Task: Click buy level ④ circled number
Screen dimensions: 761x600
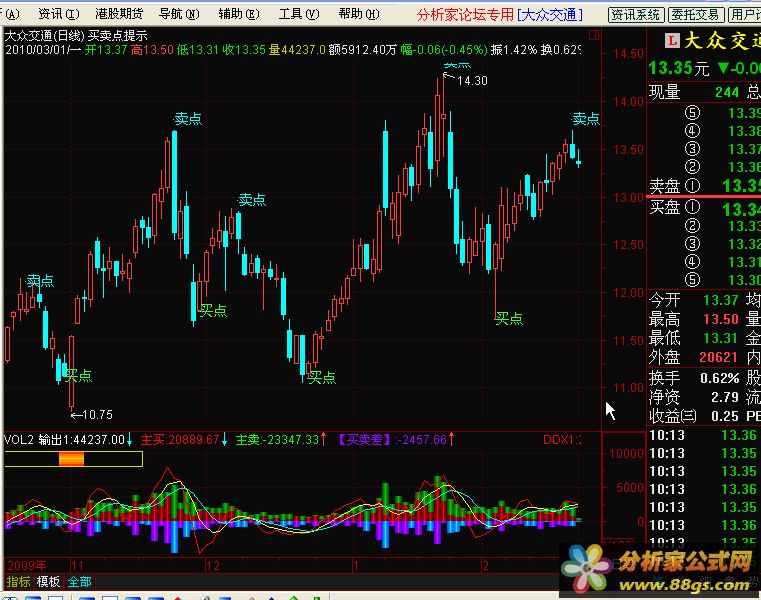Action: pyautogui.click(x=692, y=262)
